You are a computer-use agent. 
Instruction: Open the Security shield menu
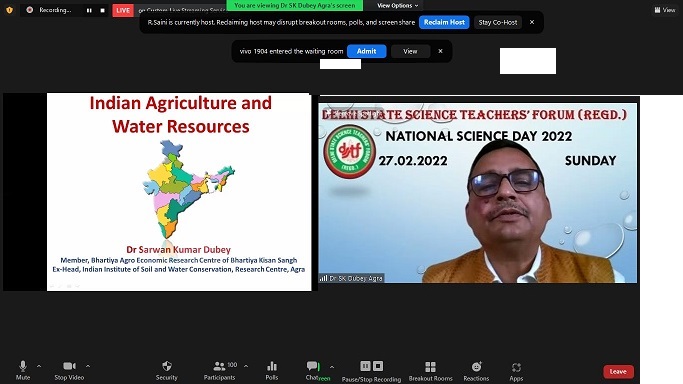166,370
